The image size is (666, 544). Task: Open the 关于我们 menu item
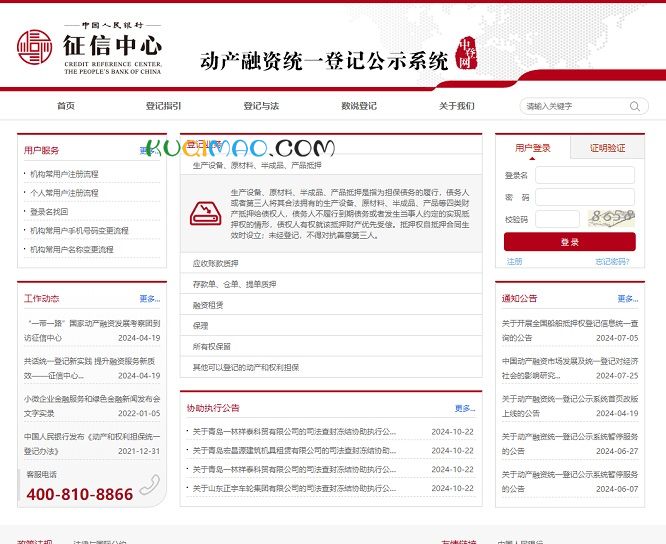pyautogui.click(x=457, y=106)
